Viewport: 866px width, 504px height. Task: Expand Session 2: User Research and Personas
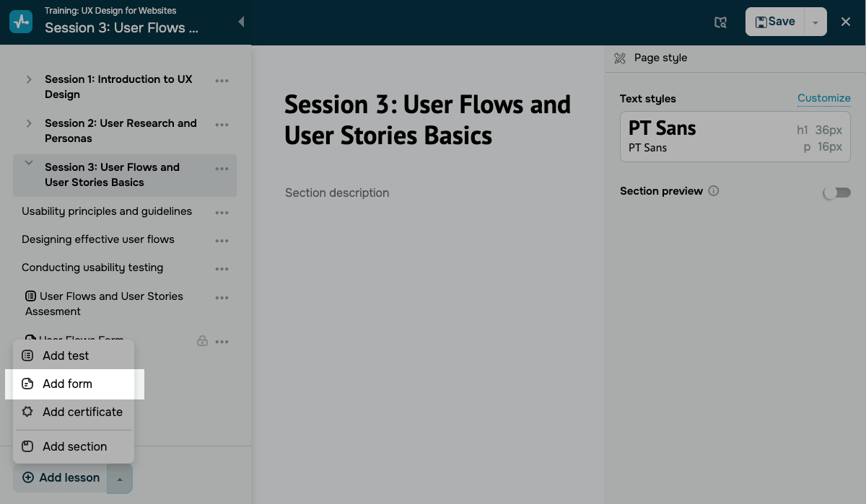pyautogui.click(x=29, y=123)
